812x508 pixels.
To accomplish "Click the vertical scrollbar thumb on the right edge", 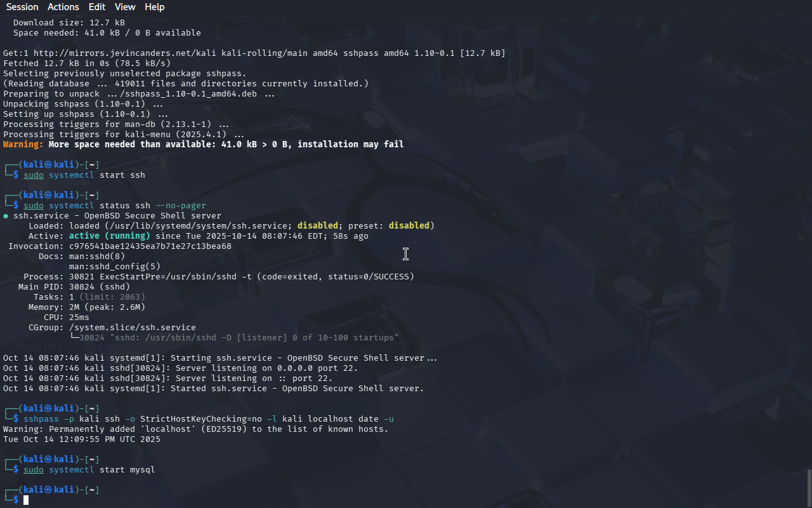I will click(809, 488).
